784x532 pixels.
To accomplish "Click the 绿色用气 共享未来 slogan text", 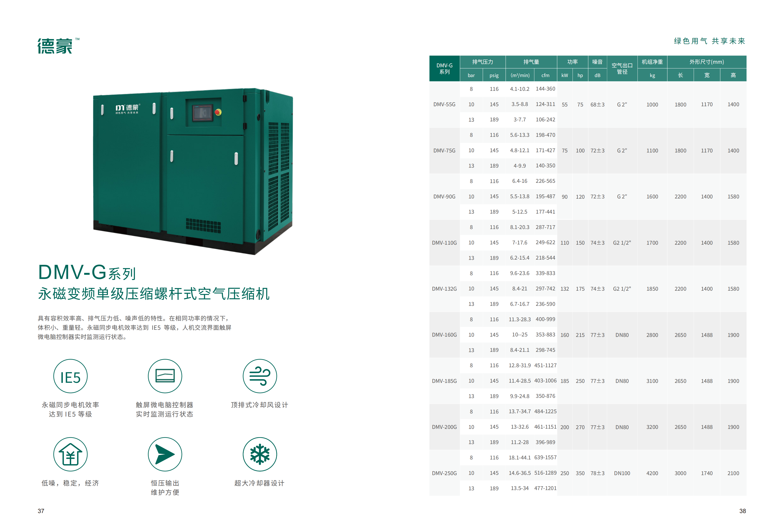I will 709,41.
